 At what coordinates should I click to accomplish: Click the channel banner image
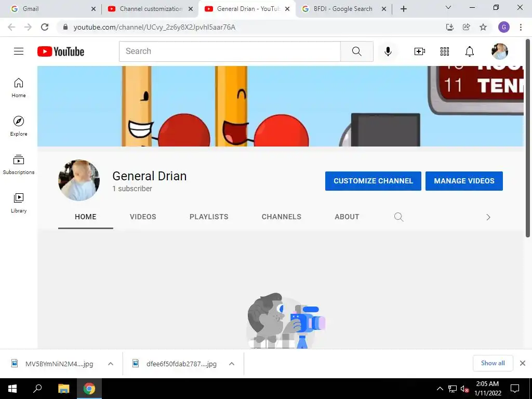(280, 106)
